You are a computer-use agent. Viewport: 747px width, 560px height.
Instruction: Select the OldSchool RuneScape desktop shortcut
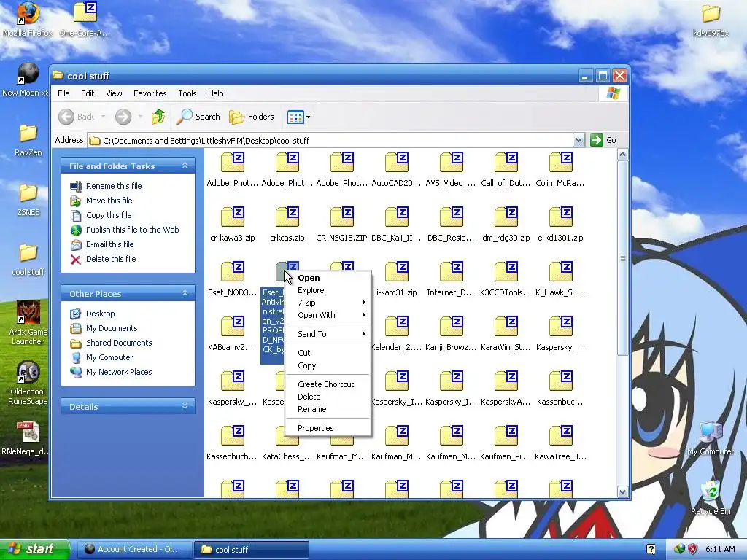click(28, 384)
